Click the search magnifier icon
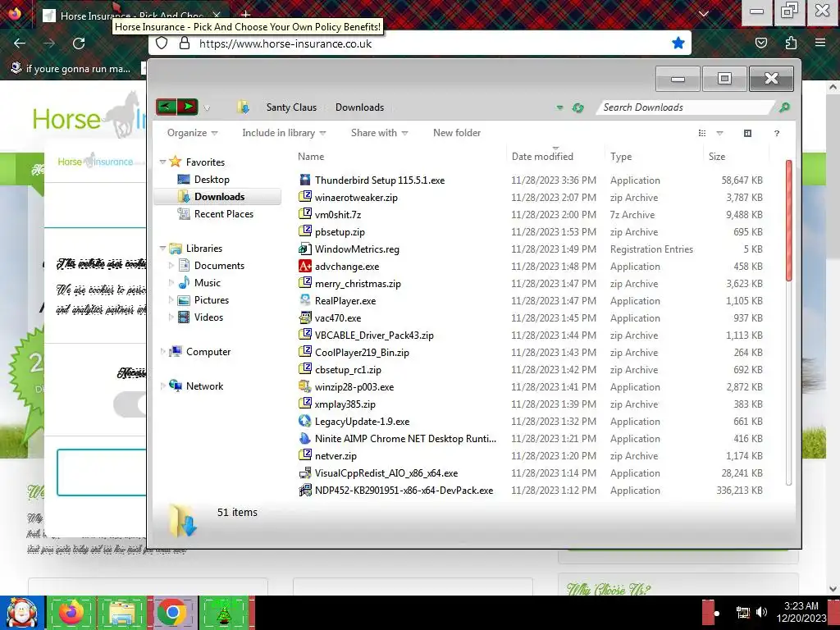Screen dimensions: 840x630 784,107
